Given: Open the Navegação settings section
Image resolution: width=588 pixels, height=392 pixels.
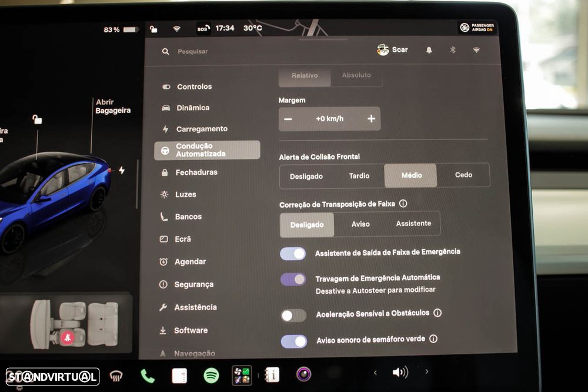Looking at the screenshot, I should 188,353.
